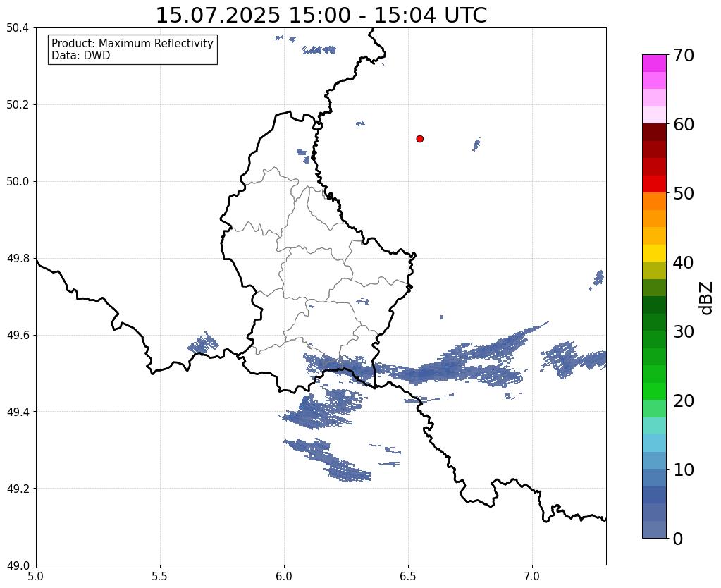The height and width of the screenshot is (588, 721).
Task: Click the red station marker dot
Action: pos(419,138)
